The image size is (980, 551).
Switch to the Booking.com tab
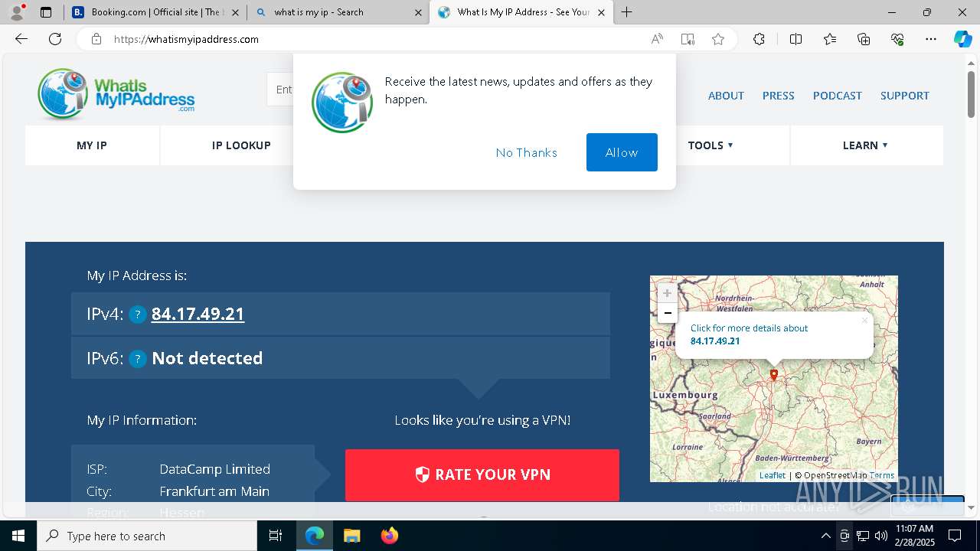click(155, 12)
